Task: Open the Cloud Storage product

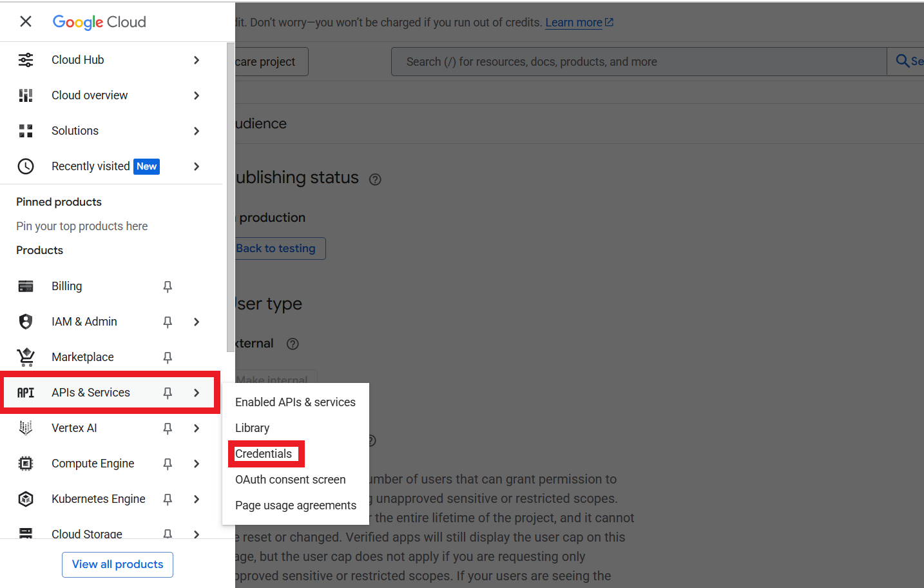Action: click(87, 534)
